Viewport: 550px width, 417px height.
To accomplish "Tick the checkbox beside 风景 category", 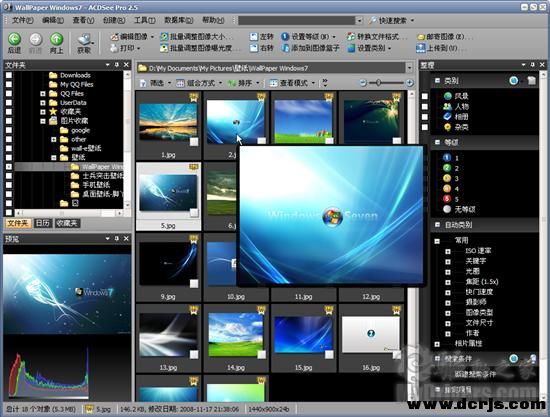I will (425, 96).
